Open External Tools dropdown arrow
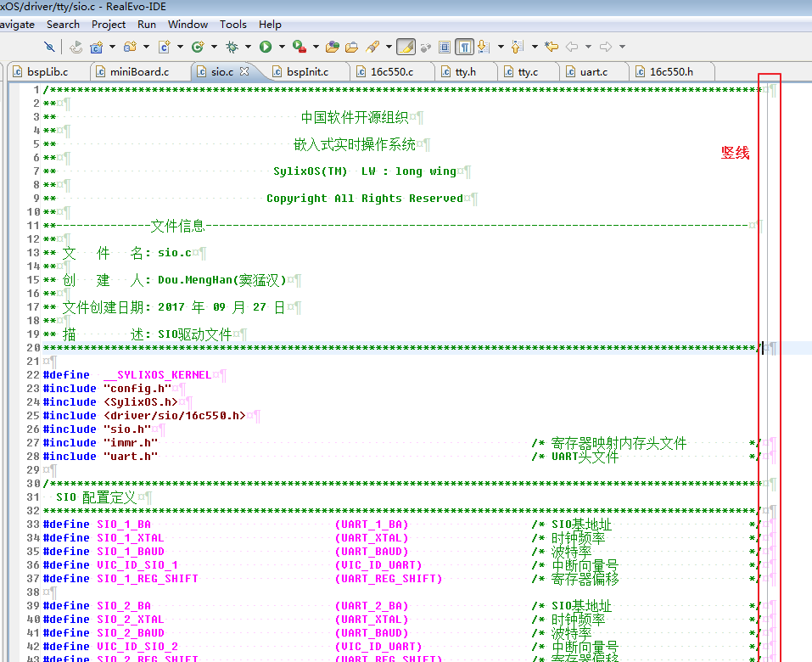Image resolution: width=812 pixels, height=662 pixels. [x=316, y=48]
